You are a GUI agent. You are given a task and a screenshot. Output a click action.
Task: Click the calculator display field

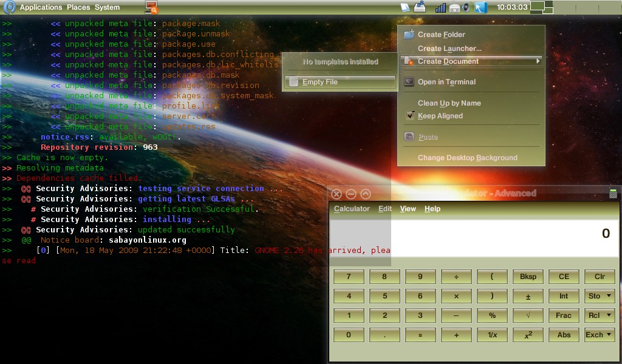(474, 238)
